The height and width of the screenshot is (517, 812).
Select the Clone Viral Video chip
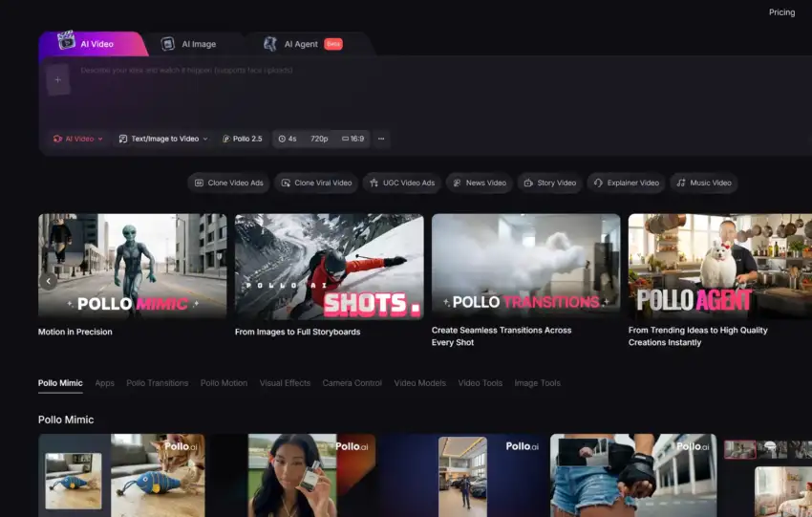pos(316,183)
